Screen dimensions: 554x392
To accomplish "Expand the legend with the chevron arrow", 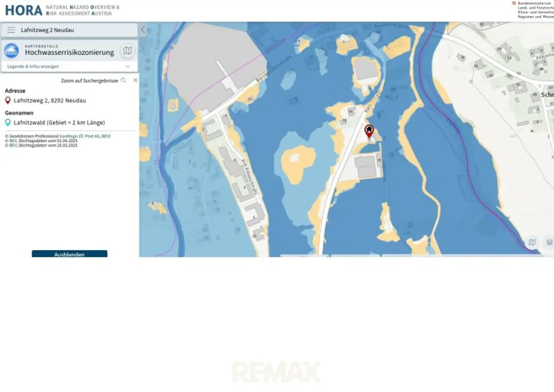I will 127,66.
